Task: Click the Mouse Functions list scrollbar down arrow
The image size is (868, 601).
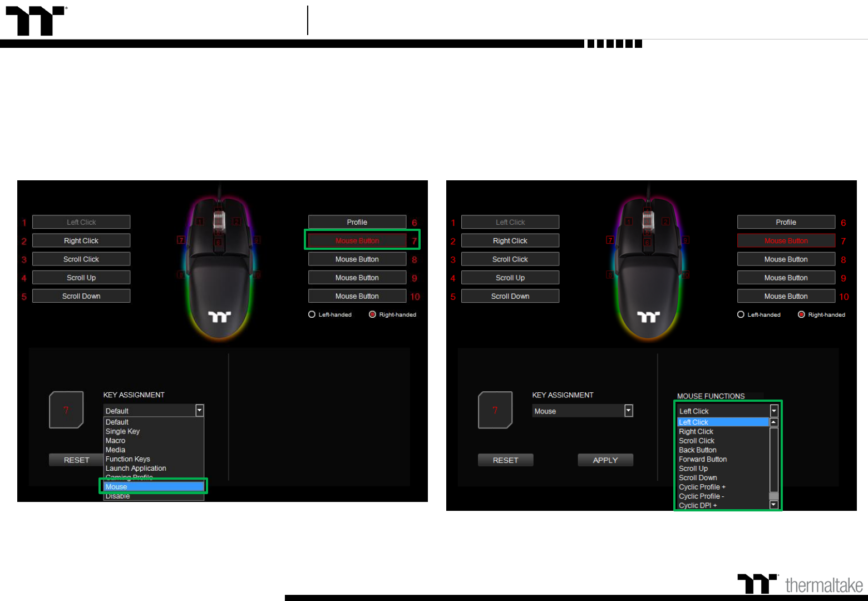Action: [x=773, y=505]
